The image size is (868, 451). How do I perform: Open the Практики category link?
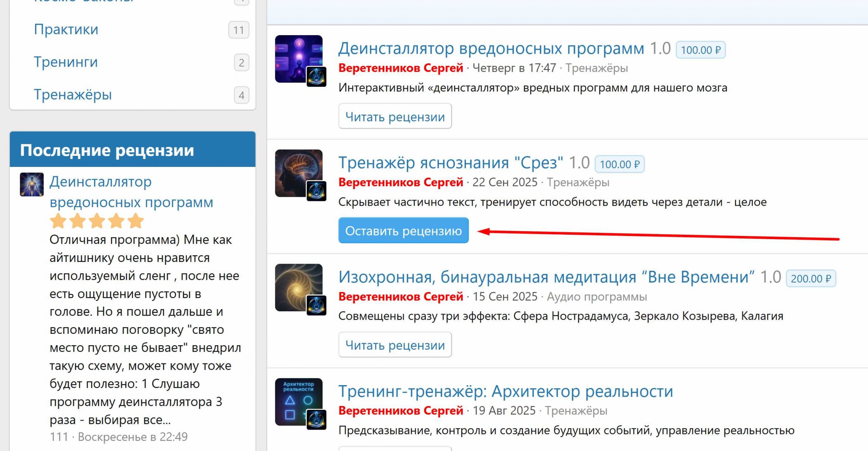(66, 30)
